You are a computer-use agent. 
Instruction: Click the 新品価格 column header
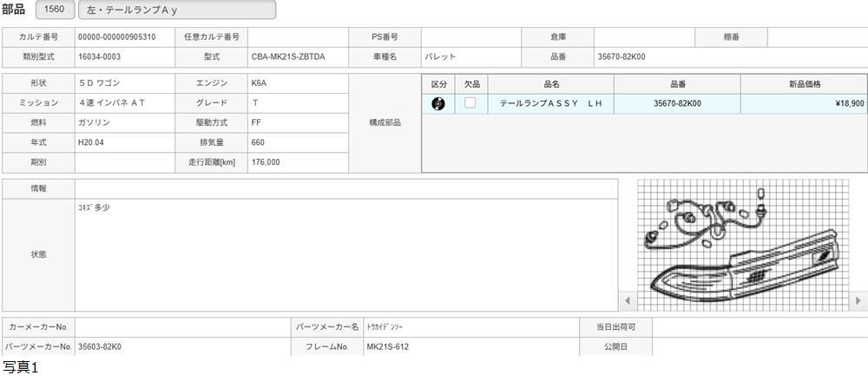804,83
